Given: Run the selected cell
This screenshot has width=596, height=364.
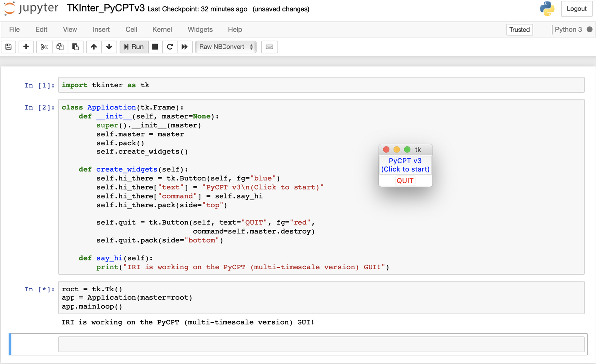Looking at the screenshot, I should (134, 47).
